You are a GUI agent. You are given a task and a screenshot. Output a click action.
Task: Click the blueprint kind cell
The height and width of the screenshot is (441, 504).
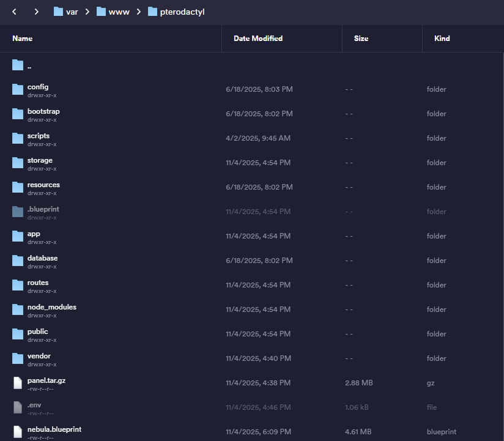click(442, 432)
